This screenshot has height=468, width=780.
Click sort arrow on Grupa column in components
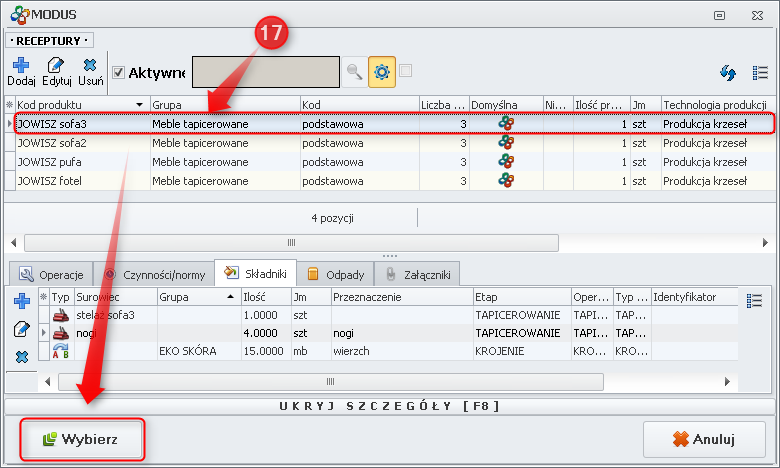click(x=230, y=297)
